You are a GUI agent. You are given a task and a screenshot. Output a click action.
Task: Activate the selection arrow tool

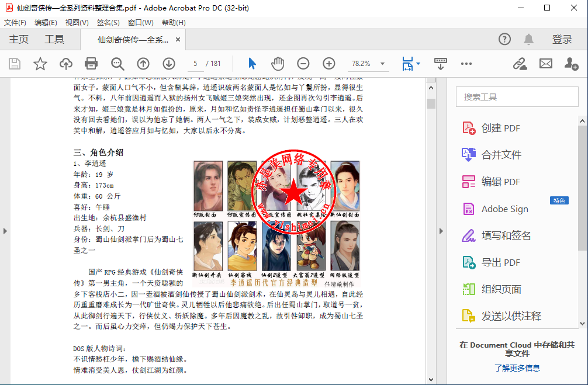tap(252, 64)
